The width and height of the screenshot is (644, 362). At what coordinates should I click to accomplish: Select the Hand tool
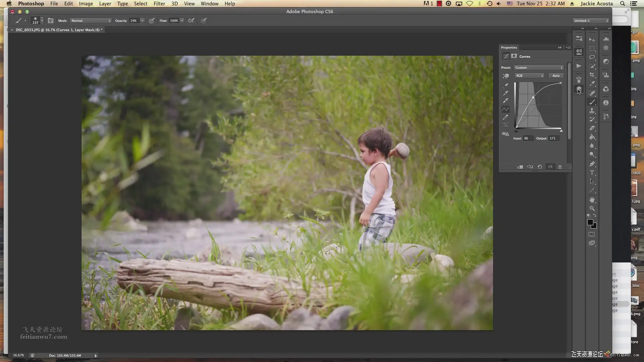click(592, 200)
